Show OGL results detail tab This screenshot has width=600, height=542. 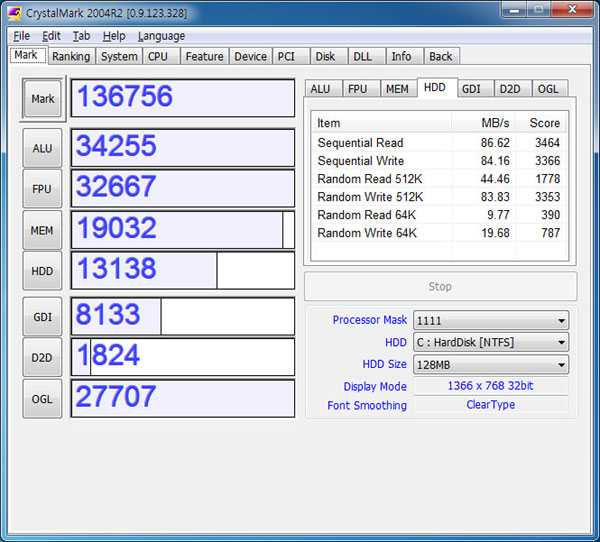click(549, 89)
